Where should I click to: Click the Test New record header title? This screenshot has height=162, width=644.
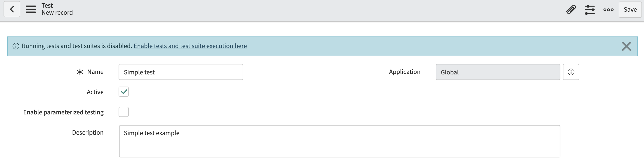(x=57, y=9)
